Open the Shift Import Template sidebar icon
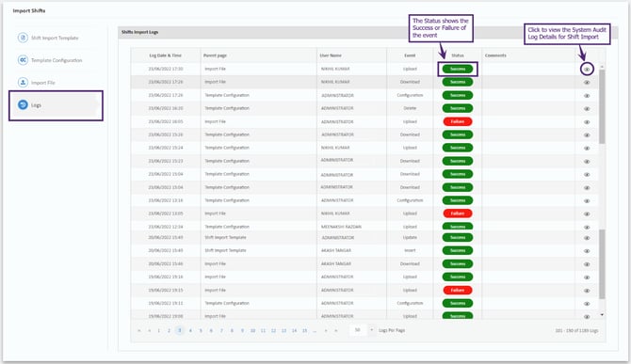Viewport: 631px width, 364px height. point(23,38)
